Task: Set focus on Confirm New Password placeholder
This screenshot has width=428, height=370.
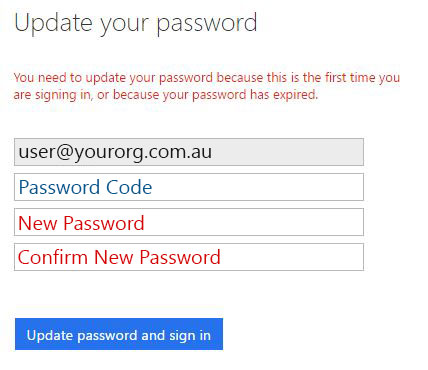Action: tap(189, 257)
